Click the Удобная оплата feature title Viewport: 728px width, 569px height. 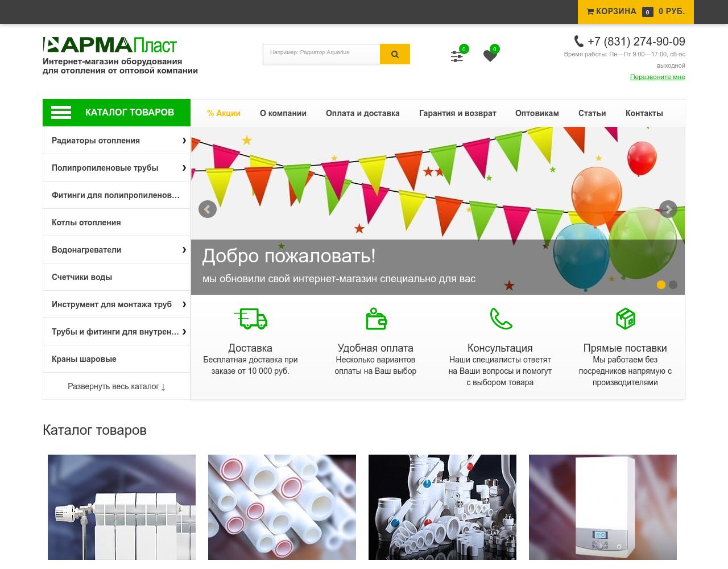pos(375,348)
